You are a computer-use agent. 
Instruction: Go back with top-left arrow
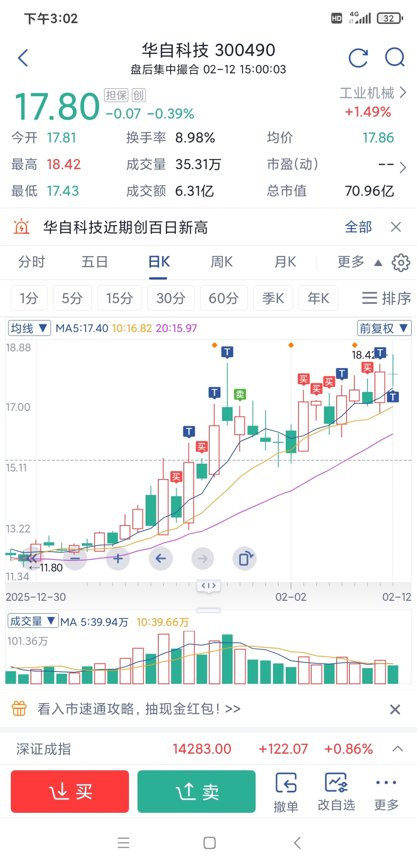(23, 58)
